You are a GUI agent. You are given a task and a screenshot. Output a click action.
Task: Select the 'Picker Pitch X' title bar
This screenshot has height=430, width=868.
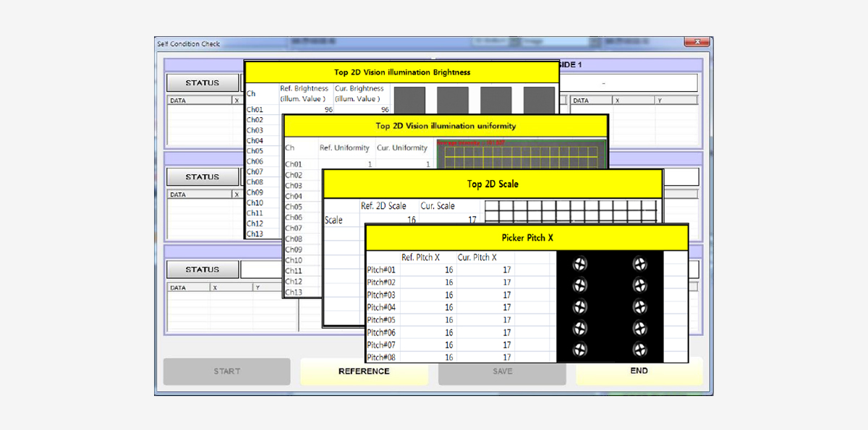coord(527,238)
